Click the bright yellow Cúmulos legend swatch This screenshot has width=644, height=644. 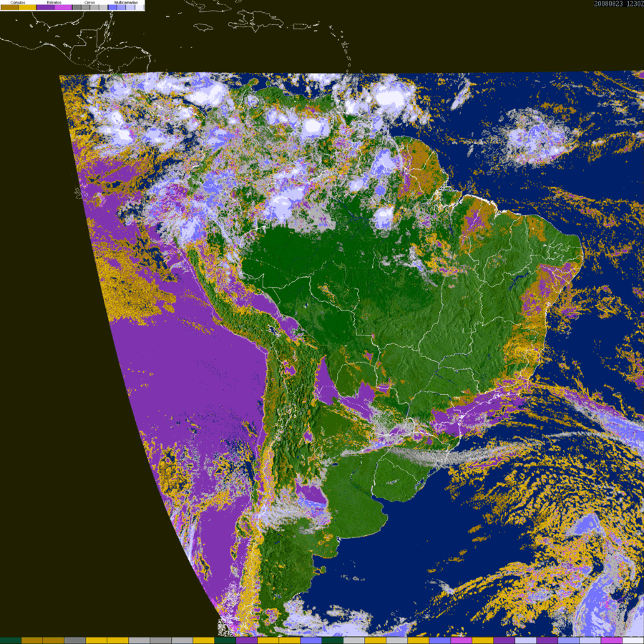[27, 7]
